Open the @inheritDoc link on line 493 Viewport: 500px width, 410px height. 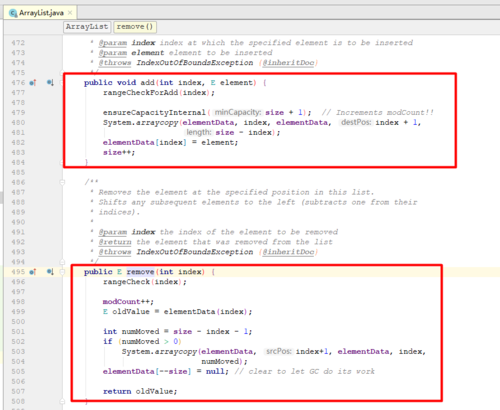[x=289, y=252]
